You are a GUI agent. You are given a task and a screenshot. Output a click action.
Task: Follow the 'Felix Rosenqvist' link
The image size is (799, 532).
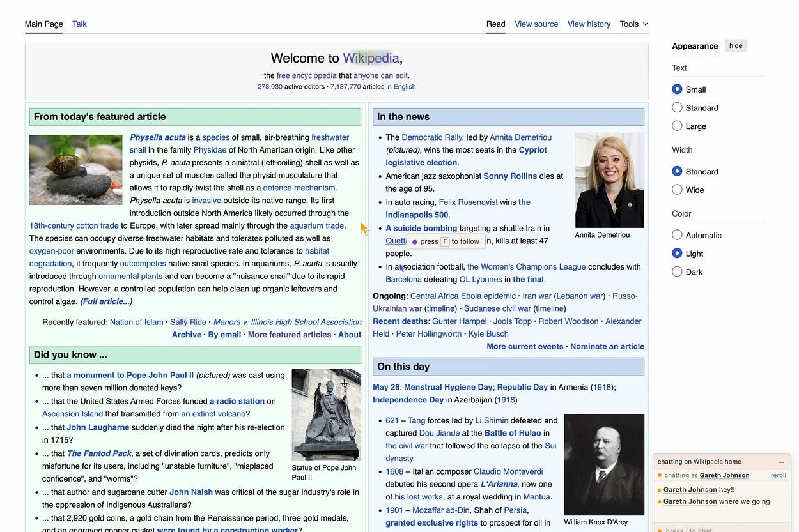(x=468, y=202)
